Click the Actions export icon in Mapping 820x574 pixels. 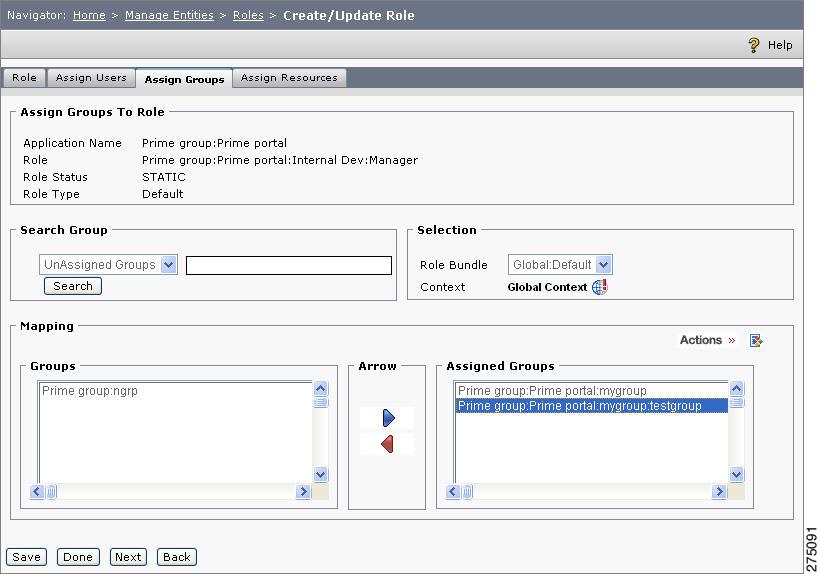756,341
